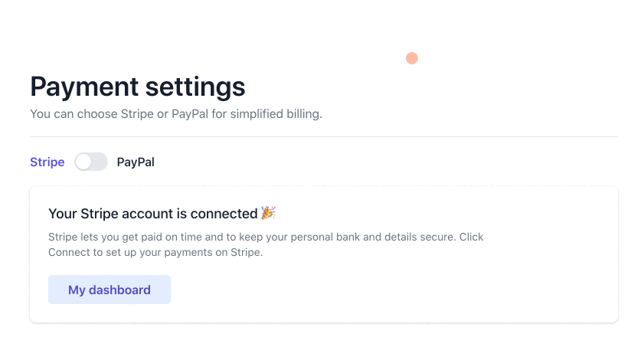The width and height of the screenshot is (644, 357).
Task: Click the simplified billing subtitle text
Action: coord(176,114)
